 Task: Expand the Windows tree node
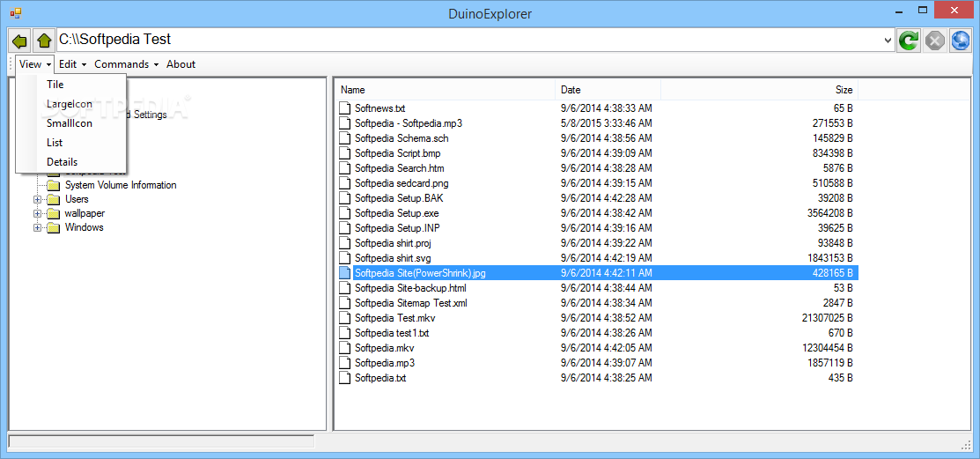[38, 227]
